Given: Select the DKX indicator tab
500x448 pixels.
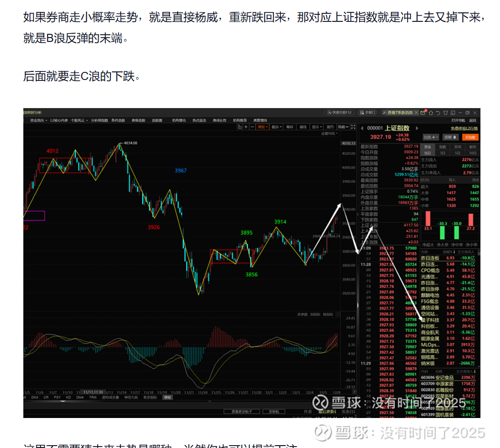Looking at the screenshot, I should 35,398.
